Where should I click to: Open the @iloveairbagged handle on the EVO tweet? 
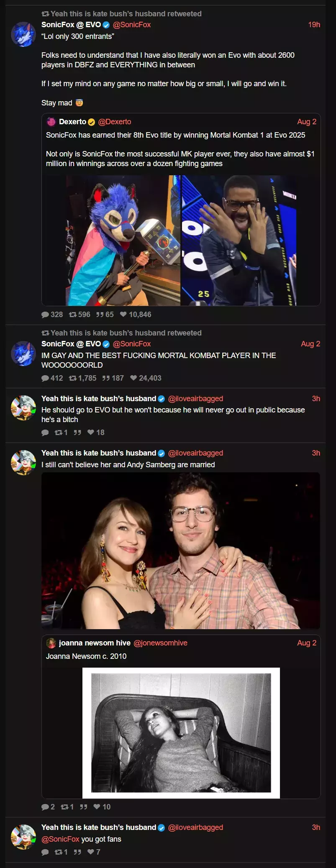[x=195, y=399]
